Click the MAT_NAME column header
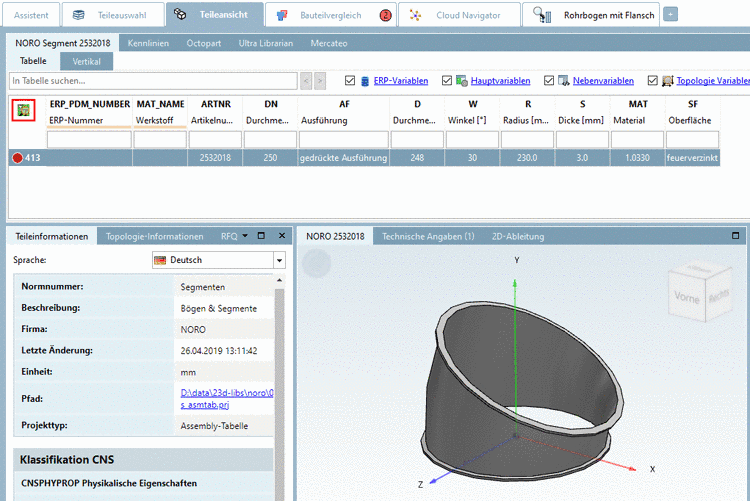Viewport: 750px width, 501px height. [x=160, y=112]
